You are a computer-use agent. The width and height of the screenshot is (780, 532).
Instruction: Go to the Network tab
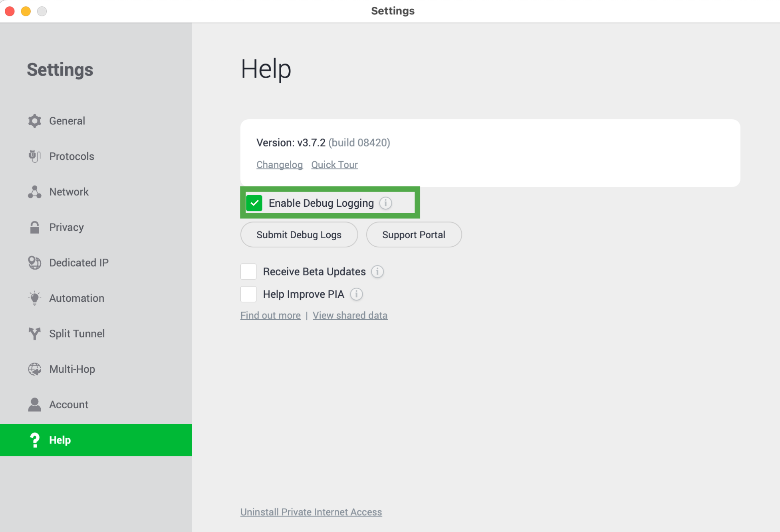point(96,192)
